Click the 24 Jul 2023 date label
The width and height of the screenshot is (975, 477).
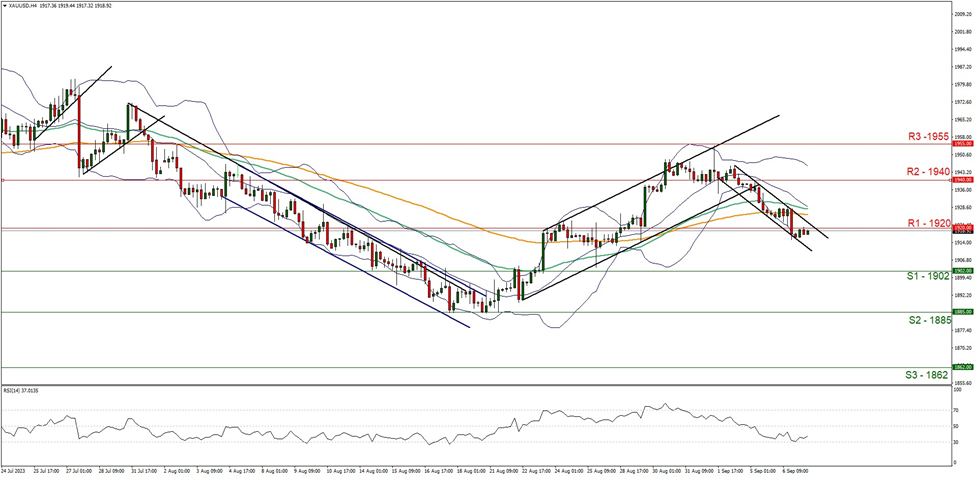[x=16, y=468]
